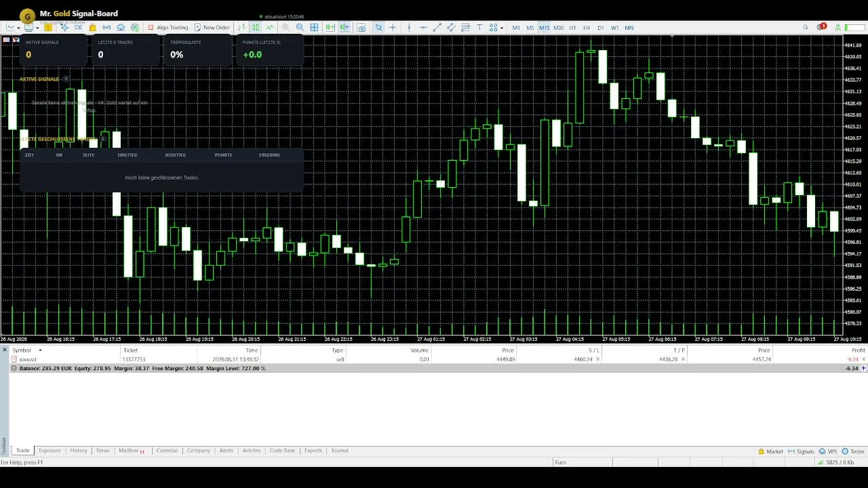Open account notifications with red badge

pyautogui.click(x=821, y=27)
